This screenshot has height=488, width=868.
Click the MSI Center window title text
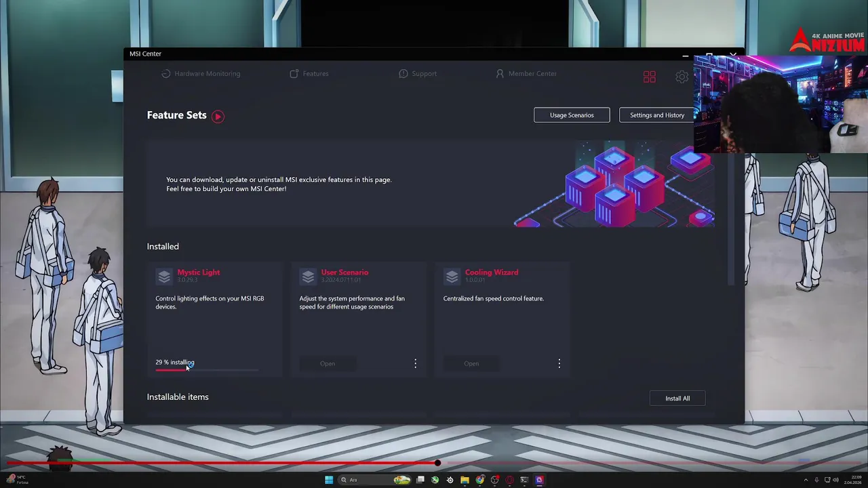tap(145, 54)
